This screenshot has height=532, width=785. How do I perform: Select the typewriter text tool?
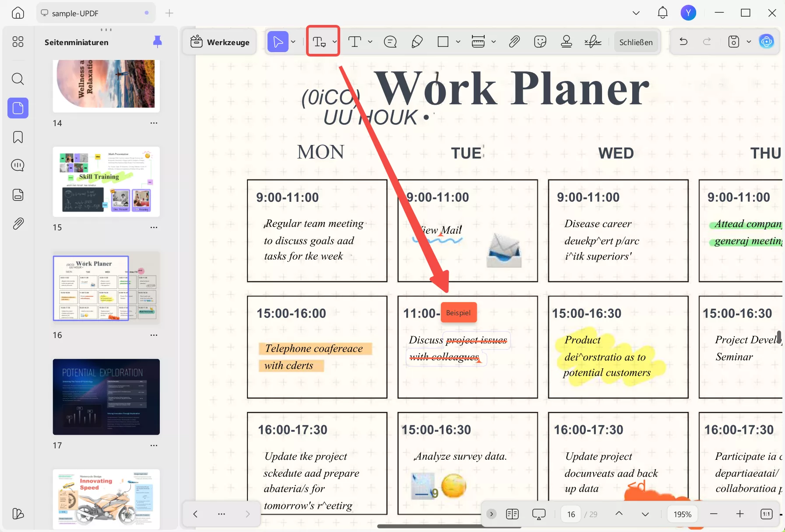tap(355, 42)
